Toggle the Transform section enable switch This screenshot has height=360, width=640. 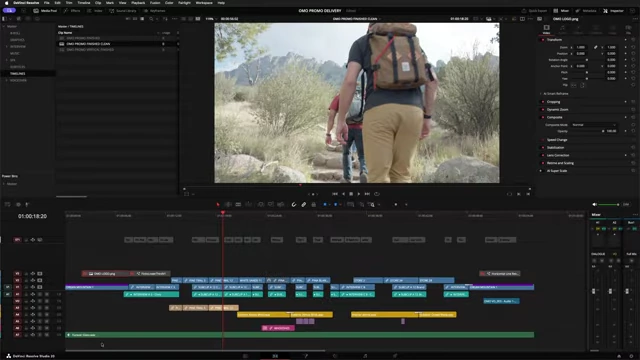click(543, 40)
